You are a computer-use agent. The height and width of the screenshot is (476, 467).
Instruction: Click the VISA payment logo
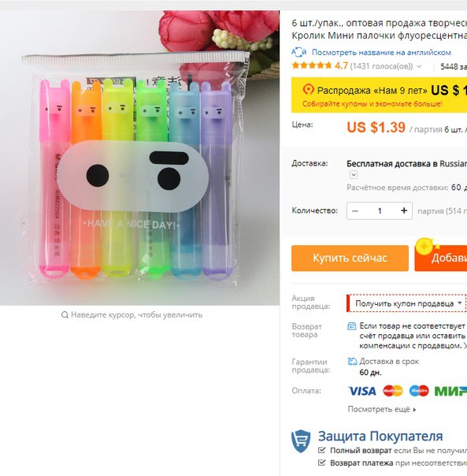pyautogui.click(x=362, y=391)
